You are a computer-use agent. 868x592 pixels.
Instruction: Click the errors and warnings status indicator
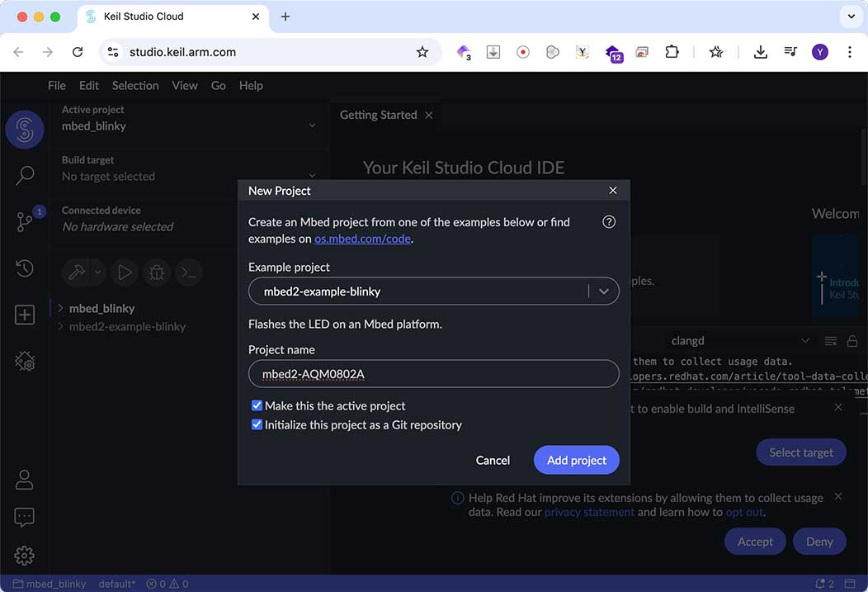point(167,584)
